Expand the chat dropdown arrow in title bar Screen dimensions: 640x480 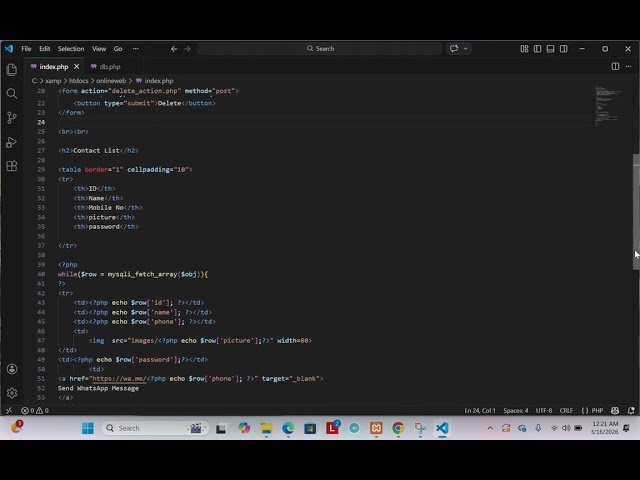point(466,49)
